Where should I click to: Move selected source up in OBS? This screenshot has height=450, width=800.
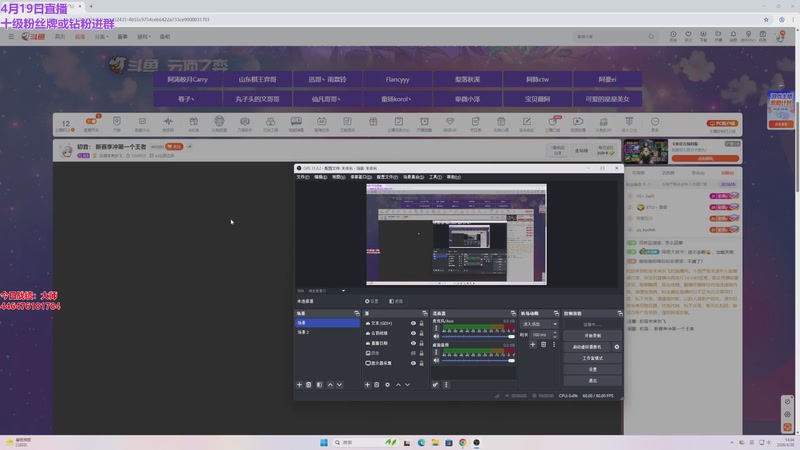(x=398, y=385)
